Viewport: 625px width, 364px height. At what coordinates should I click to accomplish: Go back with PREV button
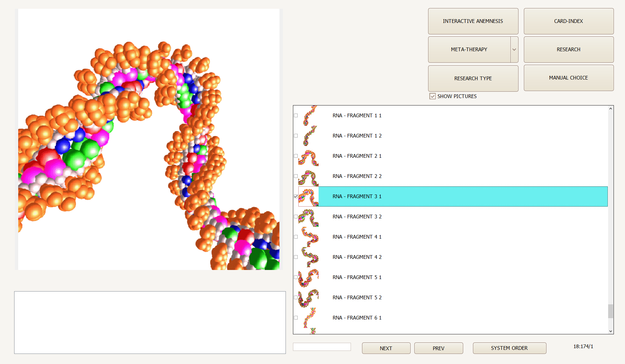pyautogui.click(x=439, y=348)
